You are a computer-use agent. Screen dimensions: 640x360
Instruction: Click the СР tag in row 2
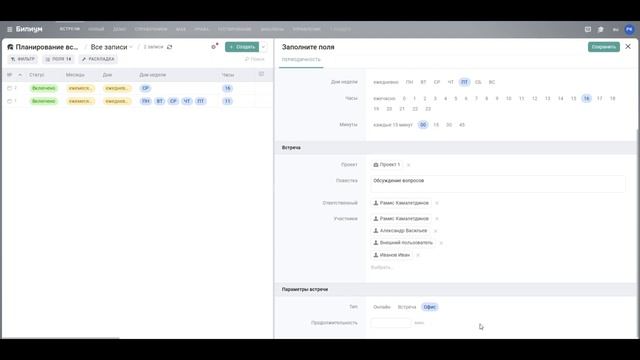point(146,88)
